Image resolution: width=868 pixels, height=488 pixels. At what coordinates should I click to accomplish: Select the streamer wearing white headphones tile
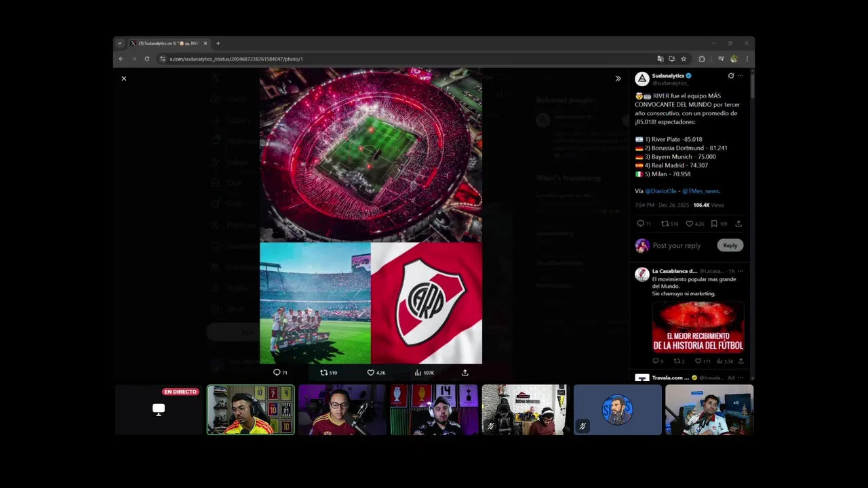tap(434, 410)
